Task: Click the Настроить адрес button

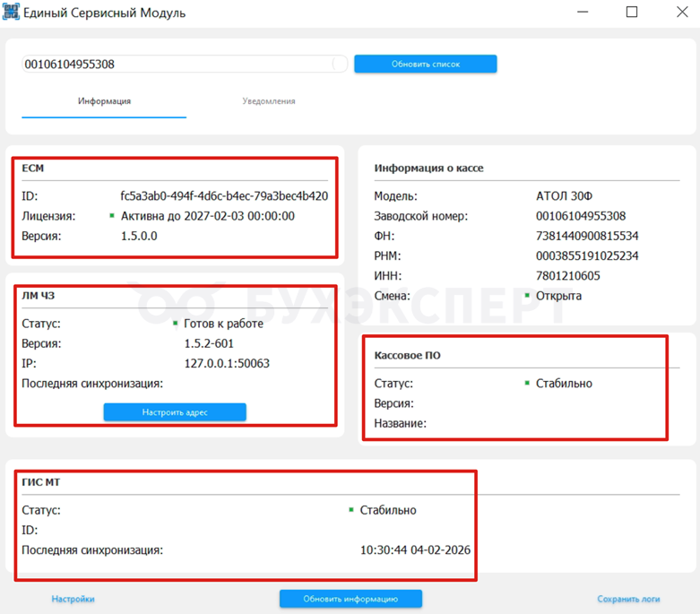Action: (175, 412)
